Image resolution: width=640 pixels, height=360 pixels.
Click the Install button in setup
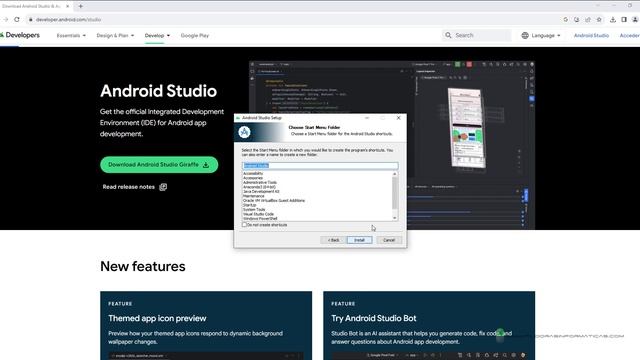click(x=359, y=240)
